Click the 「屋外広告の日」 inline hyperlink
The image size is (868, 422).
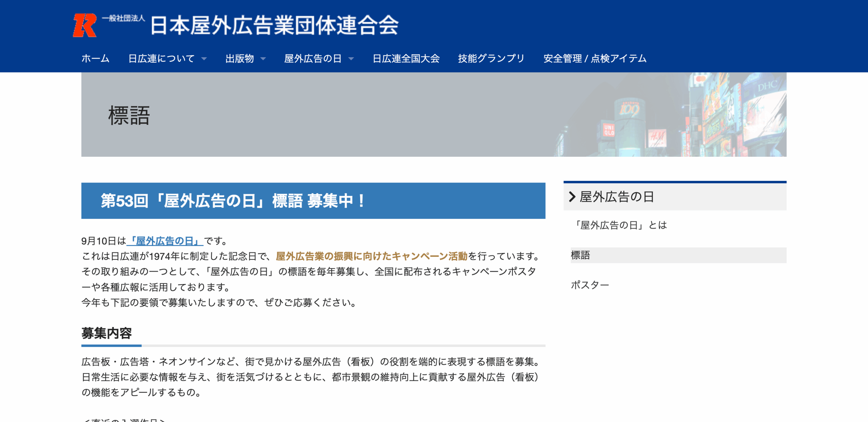165,241
